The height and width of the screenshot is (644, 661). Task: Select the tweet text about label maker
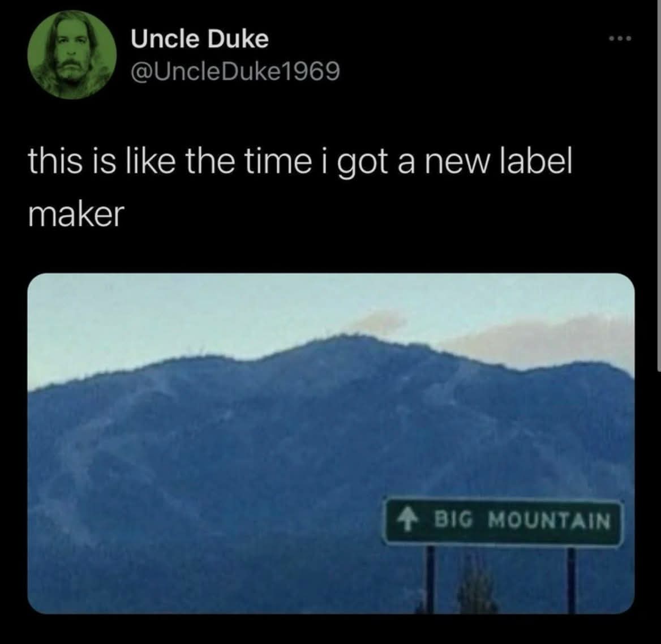coord(300,189)
